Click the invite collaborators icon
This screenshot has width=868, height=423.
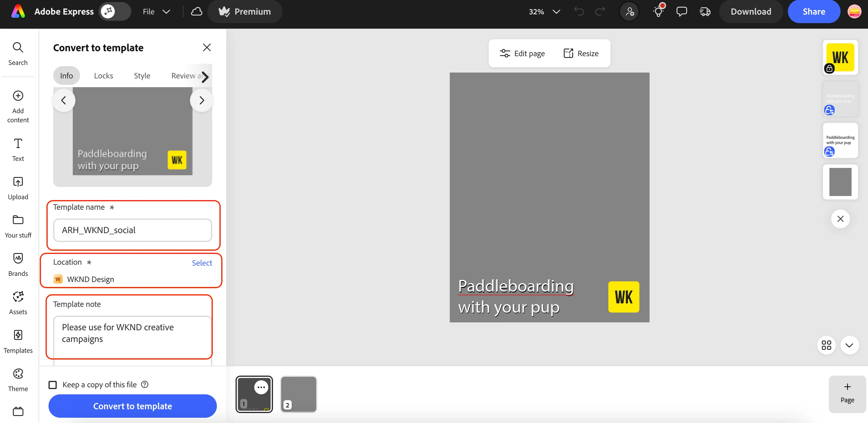pos(629,11)
